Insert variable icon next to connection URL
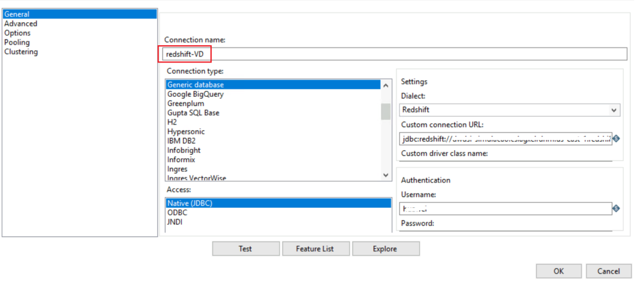This screenshot has height=283, width=644. click(616, 139)
